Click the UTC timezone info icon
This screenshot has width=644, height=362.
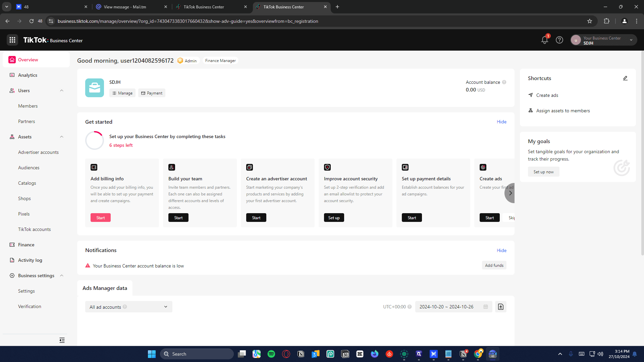(410, 307)
